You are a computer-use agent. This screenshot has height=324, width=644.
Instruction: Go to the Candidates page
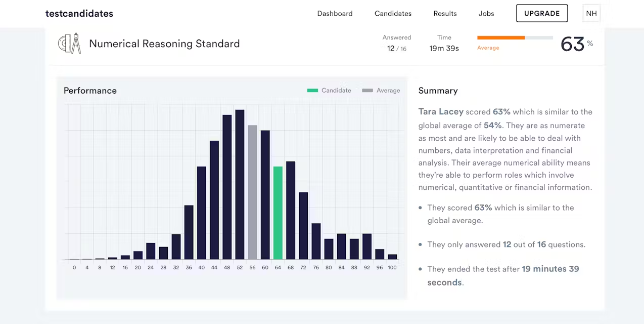click(393, 14)
